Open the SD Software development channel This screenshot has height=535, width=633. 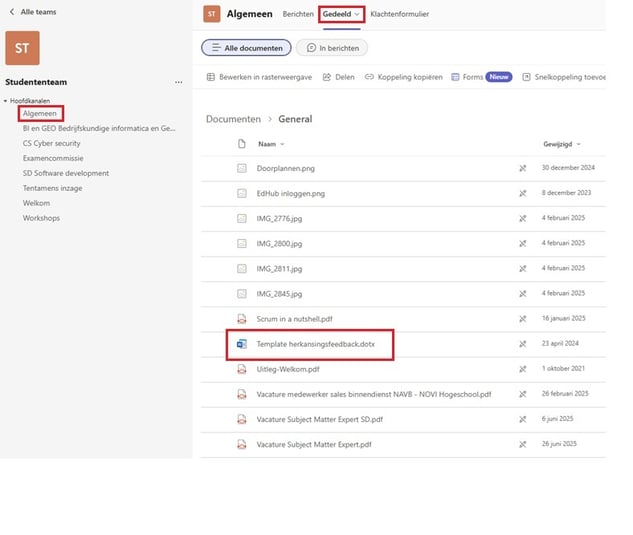(66, 173)
